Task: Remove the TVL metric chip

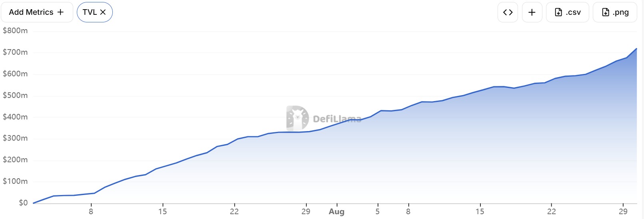Action: 94,12
